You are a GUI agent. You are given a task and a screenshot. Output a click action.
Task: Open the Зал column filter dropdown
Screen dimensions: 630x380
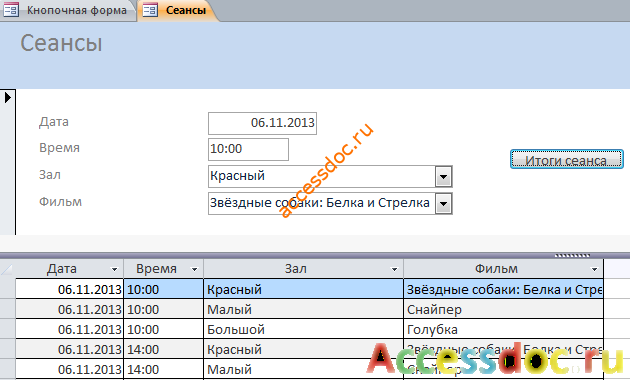(394, 269)
